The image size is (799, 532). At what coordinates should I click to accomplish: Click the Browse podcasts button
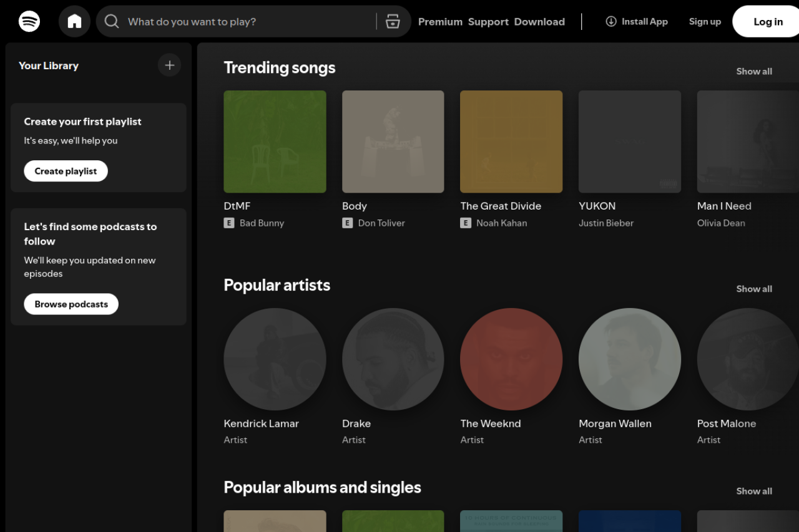(71, 304)
